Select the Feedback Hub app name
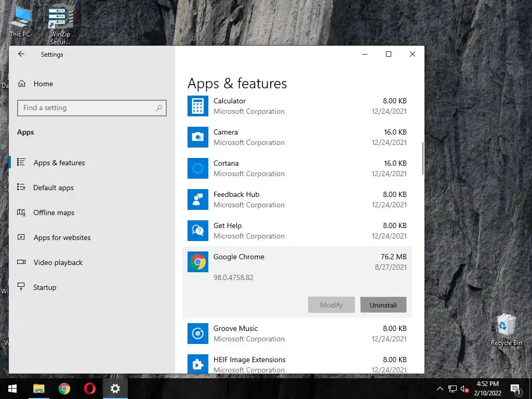 pyautogui.click(x=236, y=194)
